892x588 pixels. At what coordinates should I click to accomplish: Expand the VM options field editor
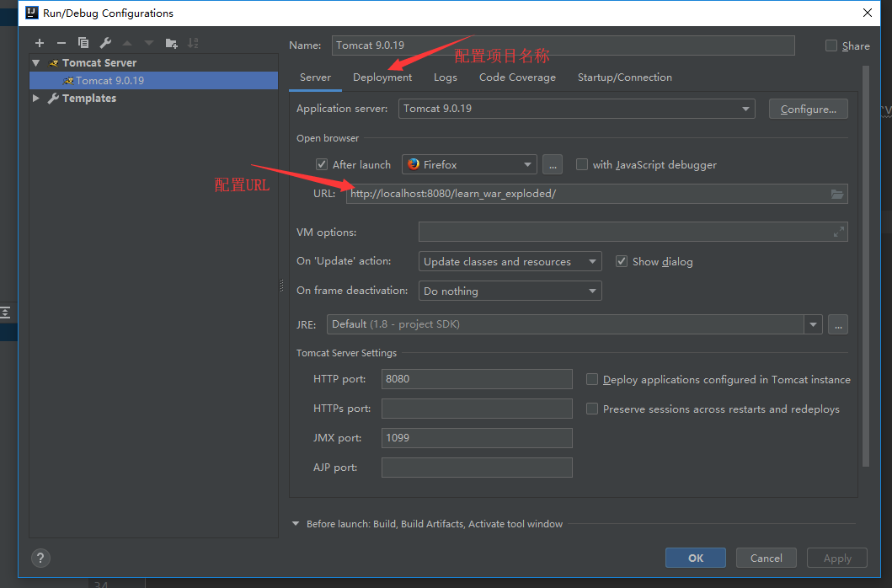click(x=839, y=233)
